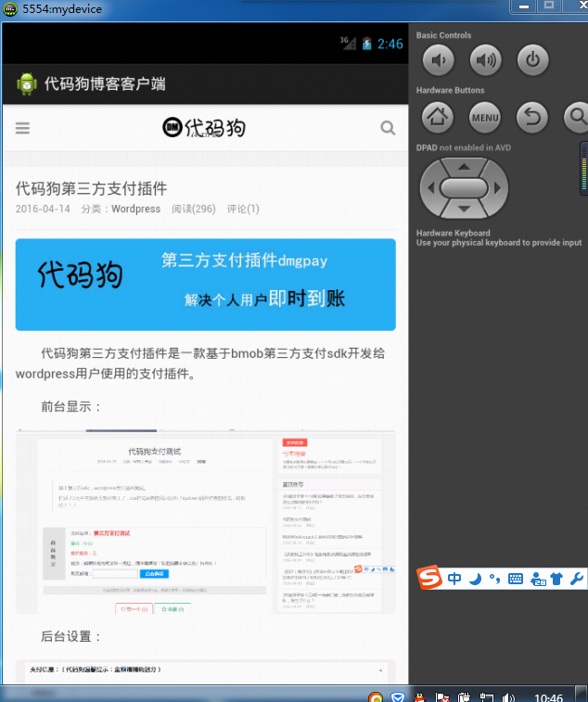Image resolution: width=588 pixels, height=702 pixels.
Task: Click the hardware MENU button
Action: point(485,117)
